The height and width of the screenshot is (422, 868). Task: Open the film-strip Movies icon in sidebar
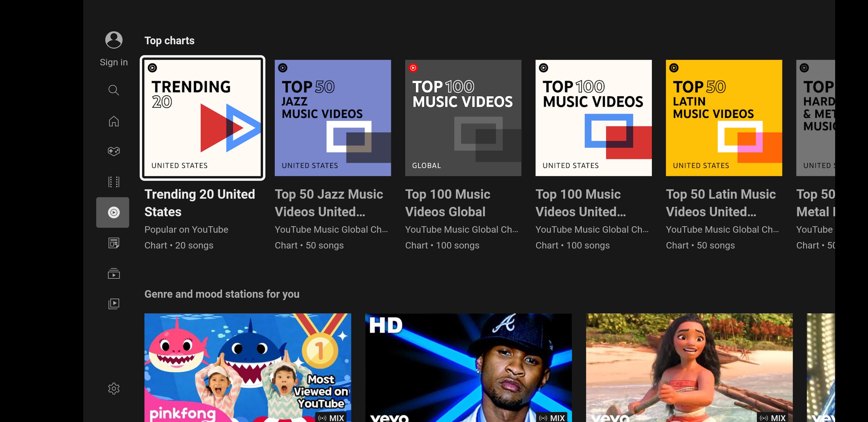pyautogui.click(x=113, y=182)
